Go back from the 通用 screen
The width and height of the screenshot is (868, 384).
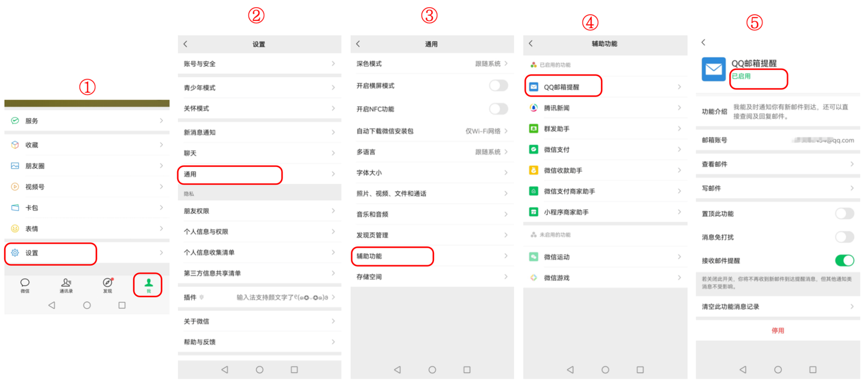[358, 44]
